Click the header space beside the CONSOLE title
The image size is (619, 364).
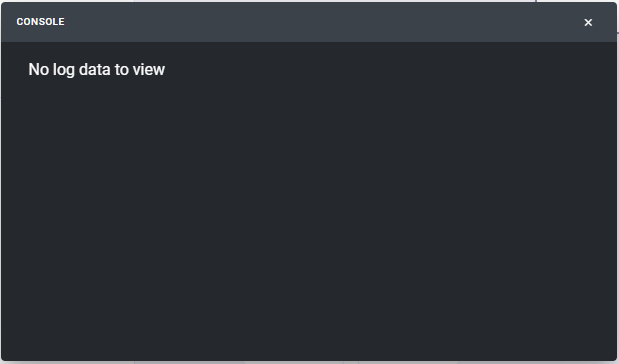point(316,22)
